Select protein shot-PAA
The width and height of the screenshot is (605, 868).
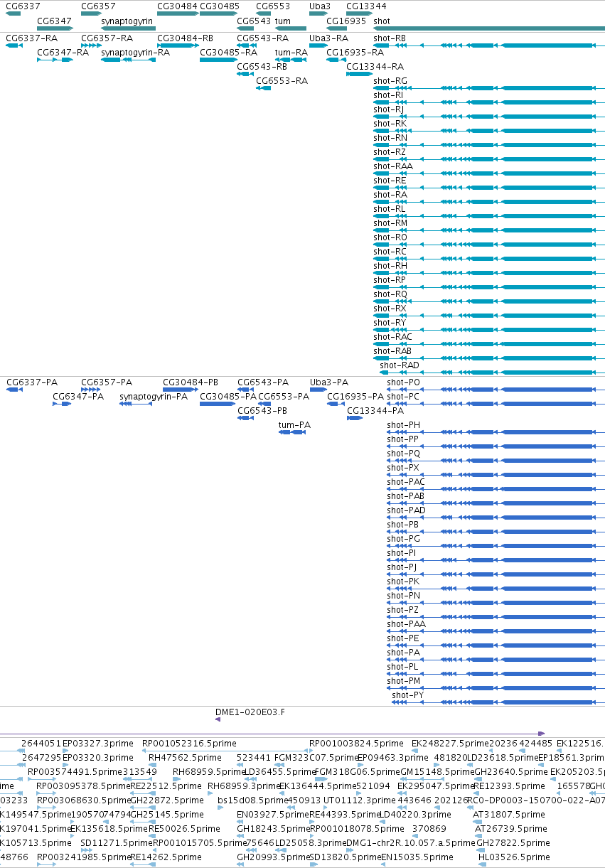click(406, 623)
